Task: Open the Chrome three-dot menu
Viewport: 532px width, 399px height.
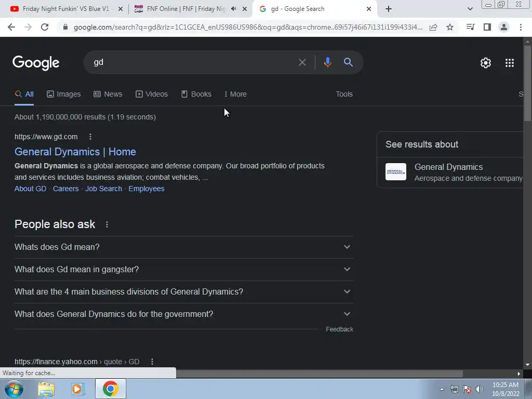Action: pyautogui.click(x=521, y=27)
